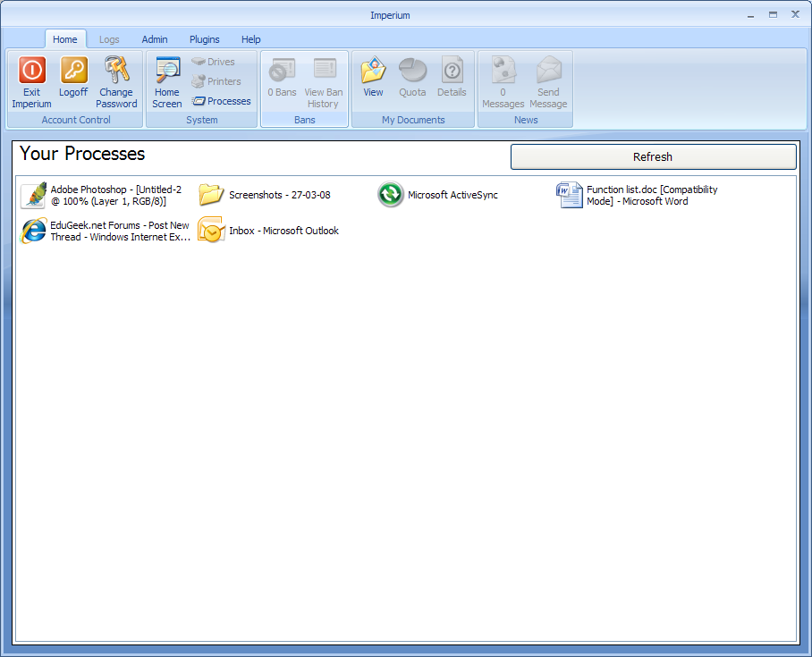The height and width of the screenshot is (657, 812).
Task: Close the Imperium window
Action: coord(795,14)
